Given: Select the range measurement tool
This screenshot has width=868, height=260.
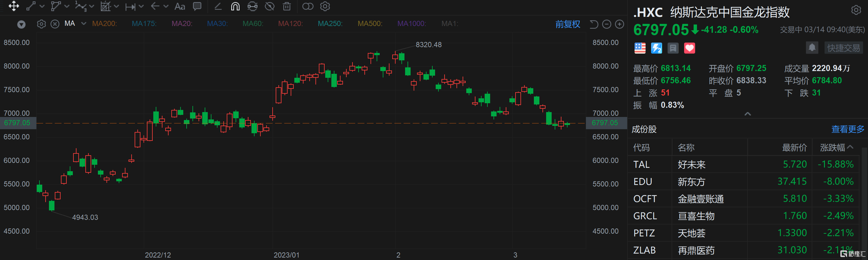Looking at the screenshot, I should [130, 6].
